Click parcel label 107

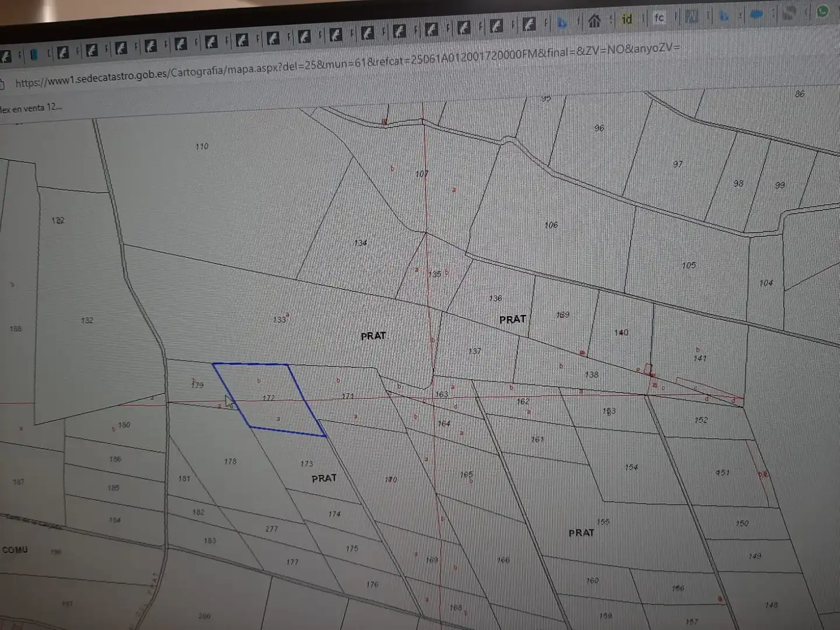tap(422, 174)
